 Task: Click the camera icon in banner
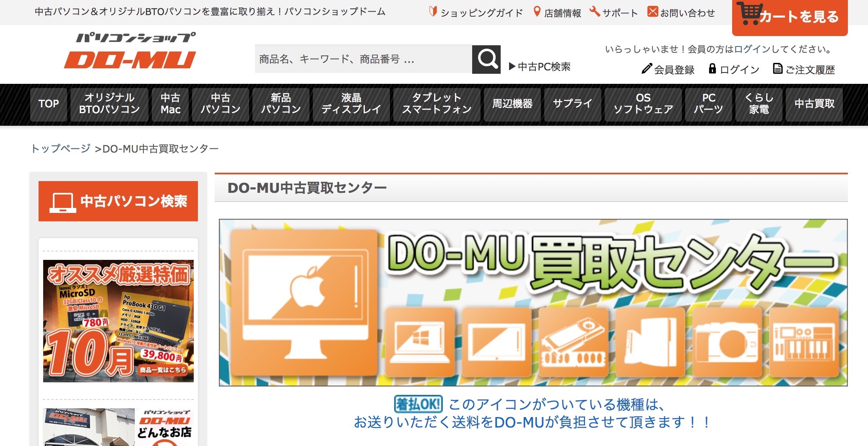(727, 341)
